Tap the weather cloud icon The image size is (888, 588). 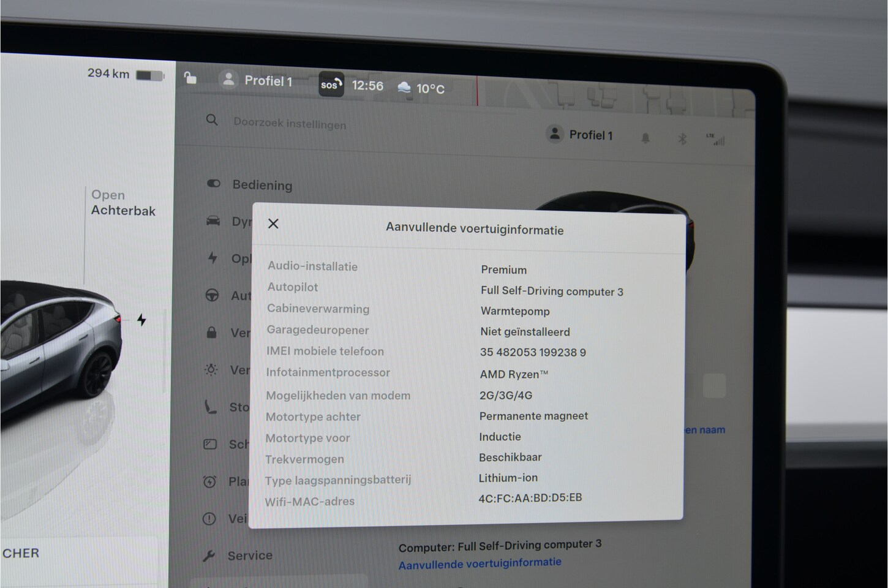[x=404, y=88]
